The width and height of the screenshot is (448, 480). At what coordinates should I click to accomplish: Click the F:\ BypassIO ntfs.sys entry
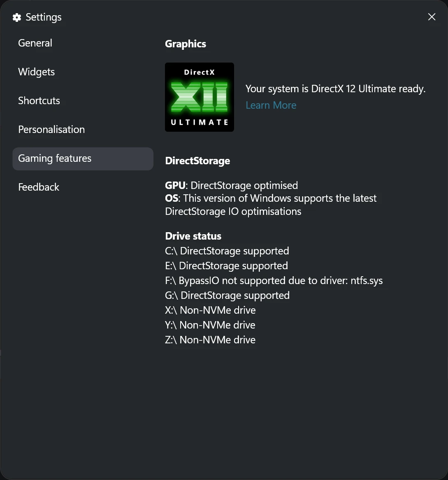[274, 280]
